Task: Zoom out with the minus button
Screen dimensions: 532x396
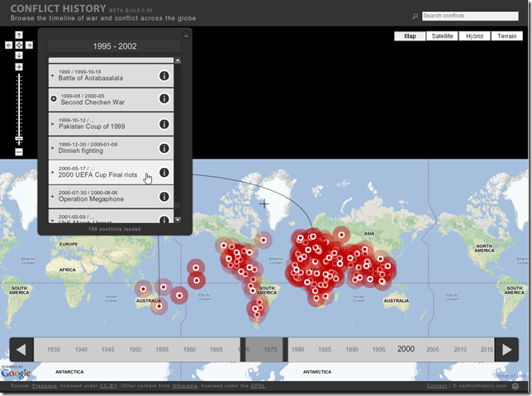Action: (x=19, y=152)
